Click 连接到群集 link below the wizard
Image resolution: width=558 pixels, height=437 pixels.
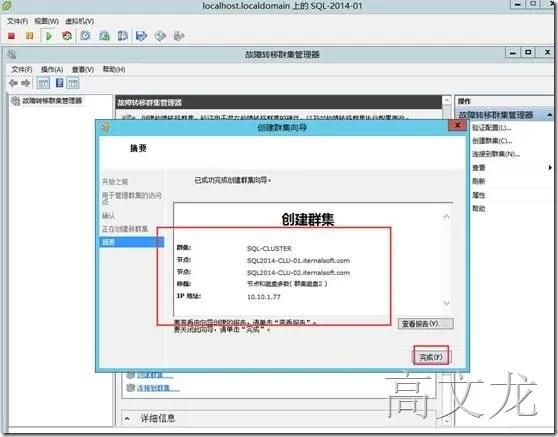point(158,388)
